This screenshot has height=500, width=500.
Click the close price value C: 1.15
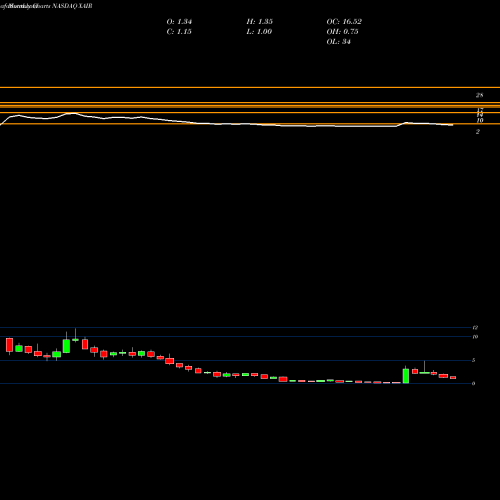179,32
